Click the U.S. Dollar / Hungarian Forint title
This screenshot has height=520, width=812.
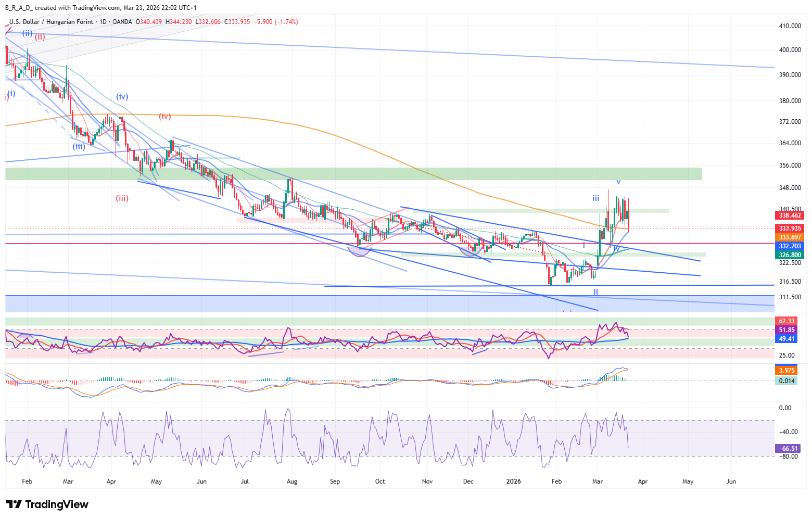[x=51, y=22]
